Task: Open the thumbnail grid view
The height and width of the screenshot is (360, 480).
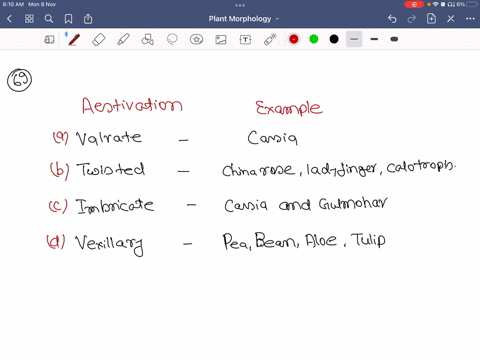Action: pyautogui.click(x=29, y=19)
